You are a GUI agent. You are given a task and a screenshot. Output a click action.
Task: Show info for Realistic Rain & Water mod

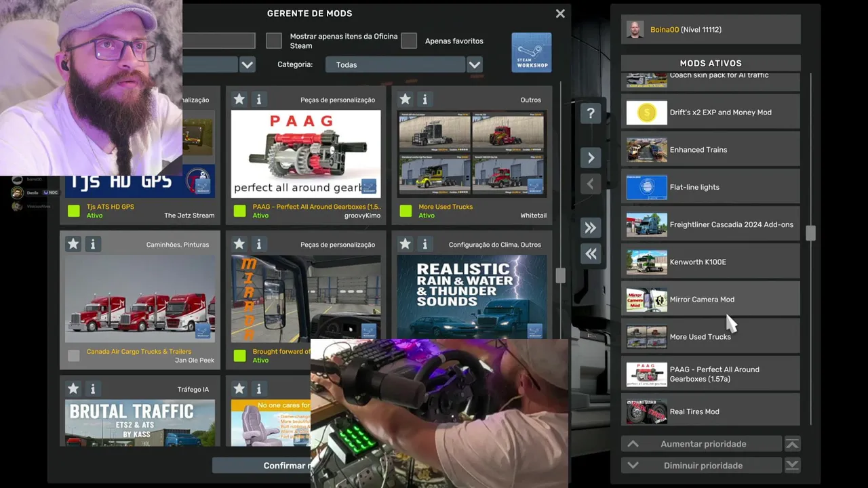425,244
